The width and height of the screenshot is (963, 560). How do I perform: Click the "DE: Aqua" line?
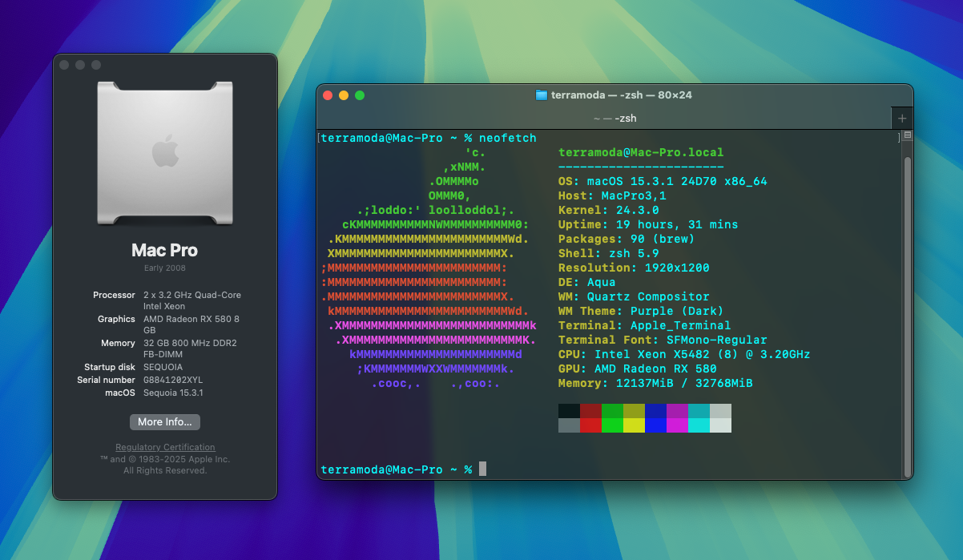coord(587,283)
